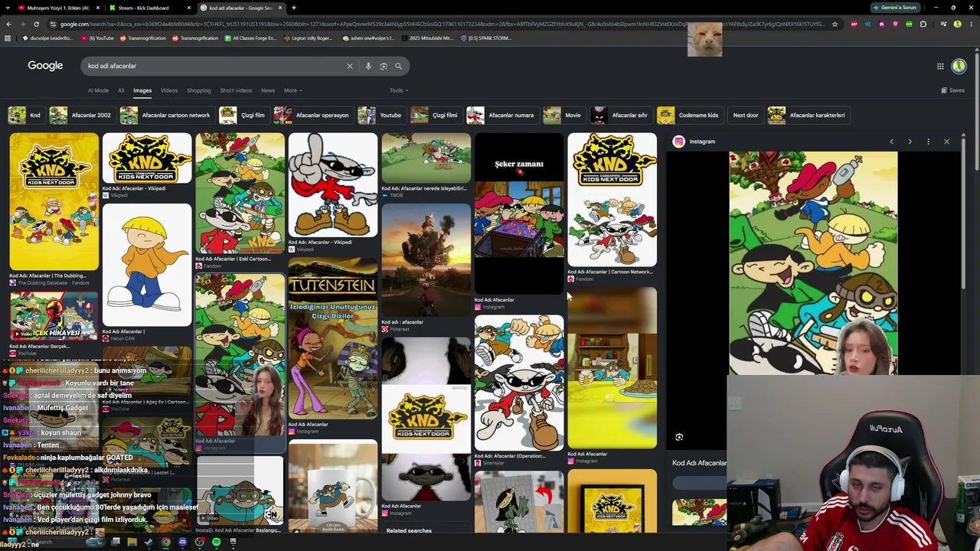This screenshot has height=551, width=980.
Task: Open Discord from the taskbar
Action: click(182, 543)
